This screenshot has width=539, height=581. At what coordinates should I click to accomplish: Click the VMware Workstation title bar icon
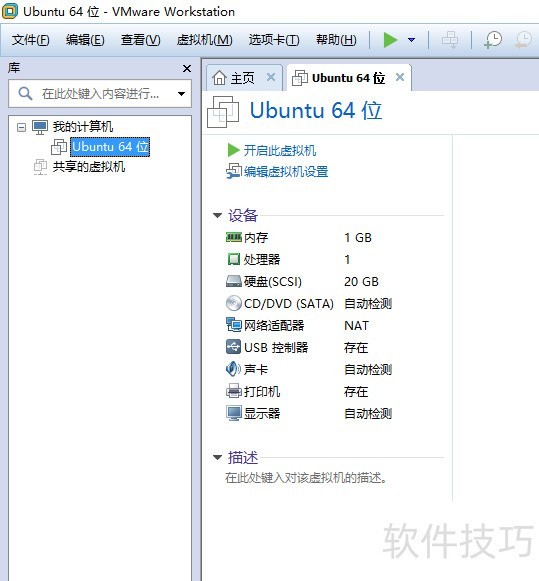click(10, 11)
